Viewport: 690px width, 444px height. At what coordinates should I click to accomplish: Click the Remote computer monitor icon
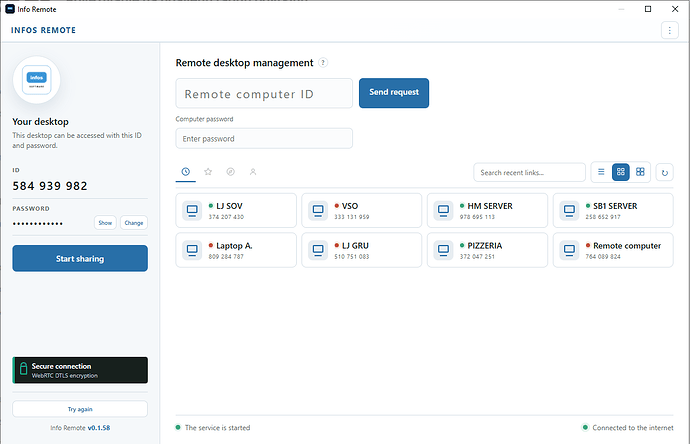click(569, 250)
